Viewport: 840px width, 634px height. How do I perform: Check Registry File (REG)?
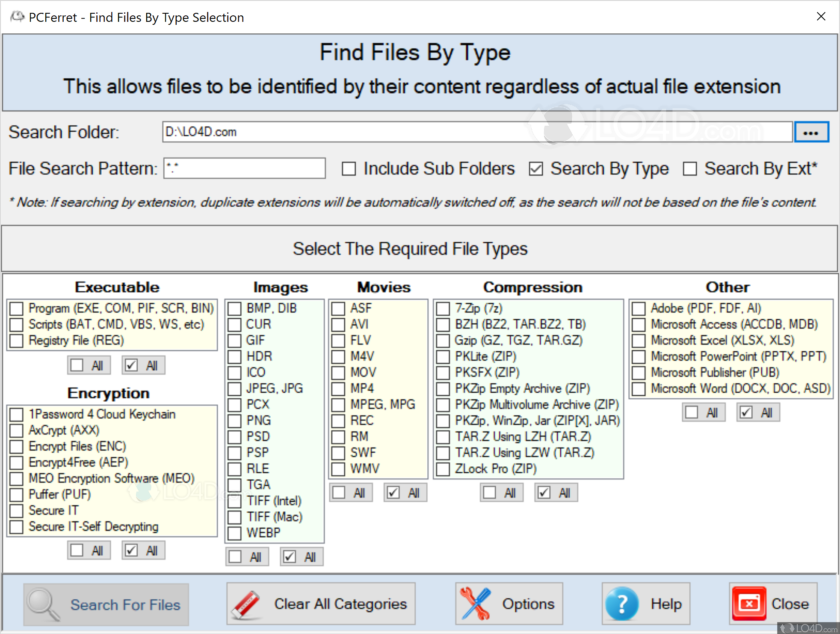coord(17,341)
